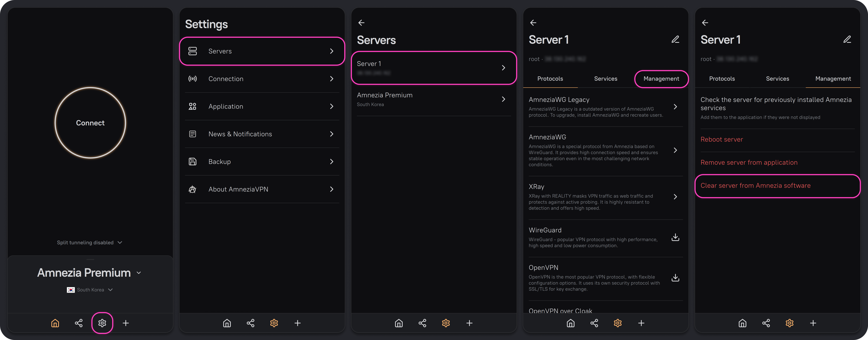Edit server name on the Protocols screen
Screen dimensions: 868x340
(x=675, y=40)
